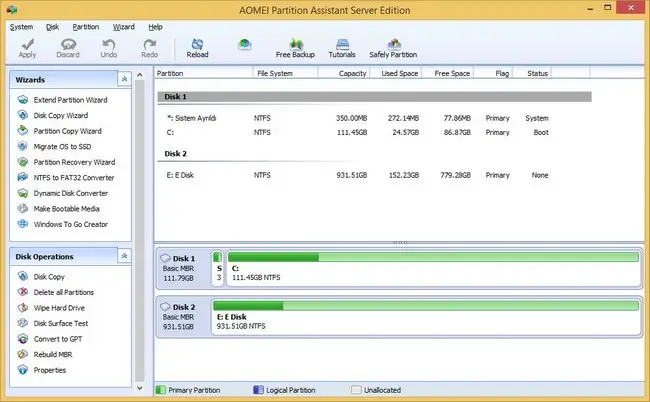Image resolution: width=650 pixels, height=402 pixels.
Task: Select Wipe Hard Drive operation
Action: [59, 308]
